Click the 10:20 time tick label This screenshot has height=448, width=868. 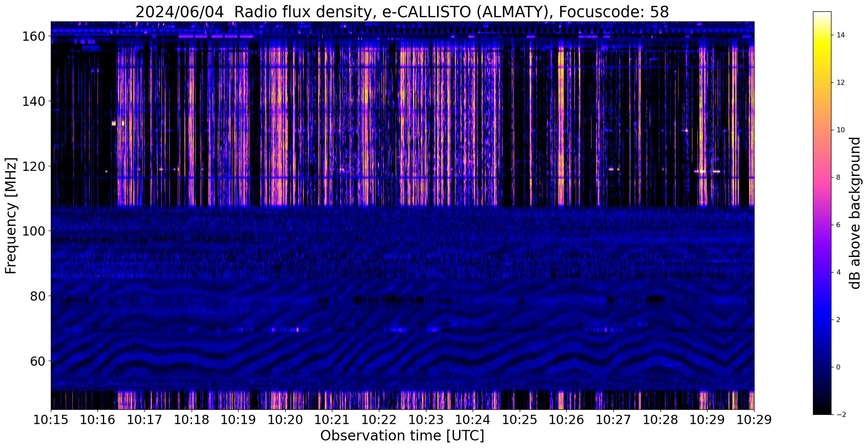pyautogui.click(x=285, y=420)
